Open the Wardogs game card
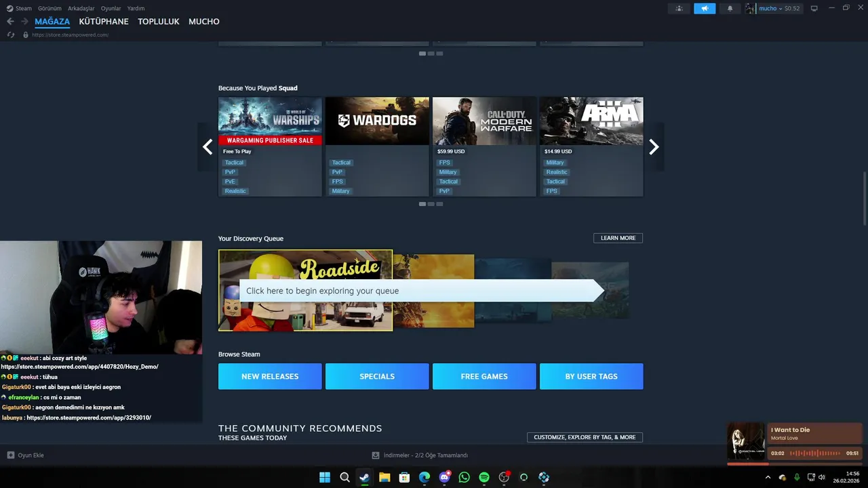Screen dimensions: 868x488 [377, 147]
